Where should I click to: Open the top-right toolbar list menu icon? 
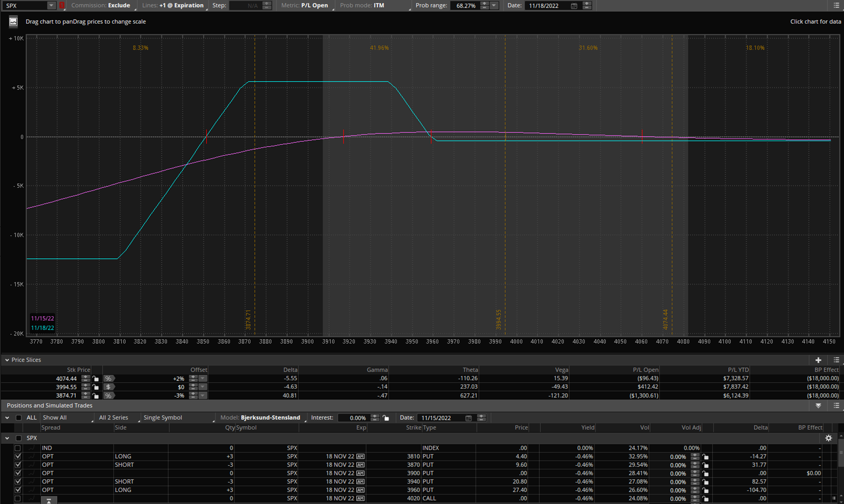pos(836,6)
